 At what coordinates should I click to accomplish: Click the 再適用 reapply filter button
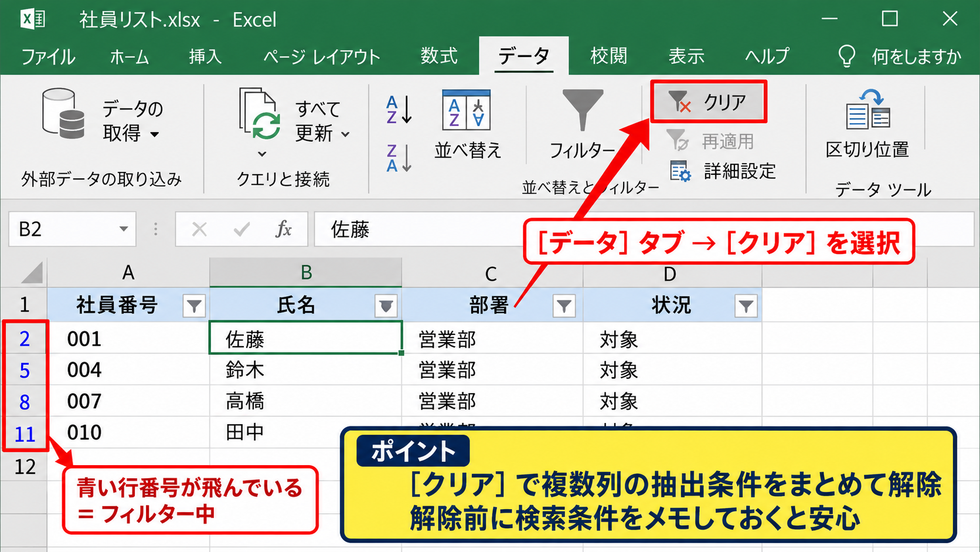pyautogui.click(x=710, y=141)
